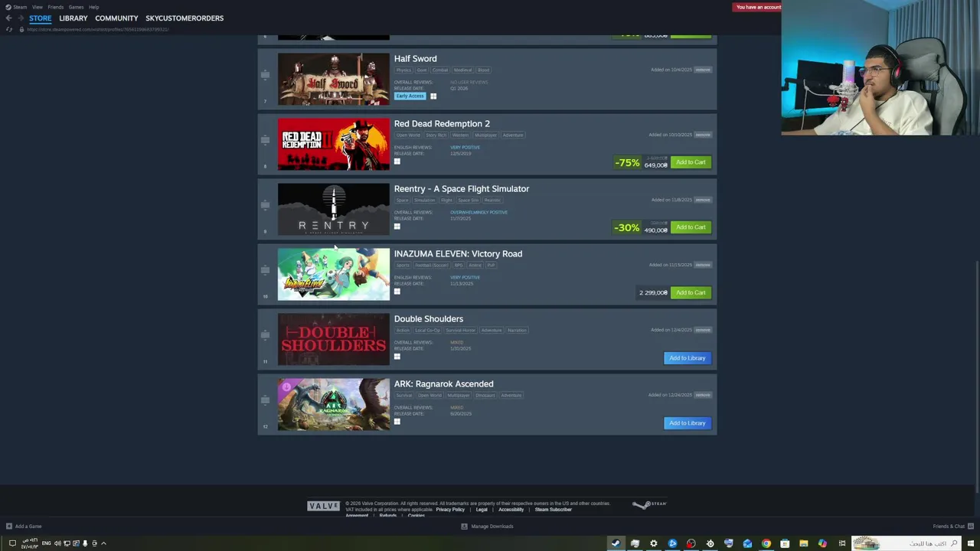The width and height of the screenshot is (980, 551).
Task: Select the drag handle beside Red Dead Redemption 2
Action: coord(265,140)
